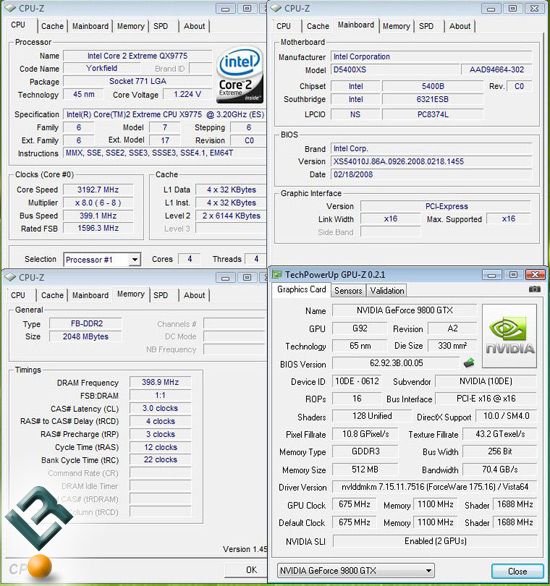Click the Close button in GPU-Z
Viewport: 550px width, 586px height.
click(517, 571)
